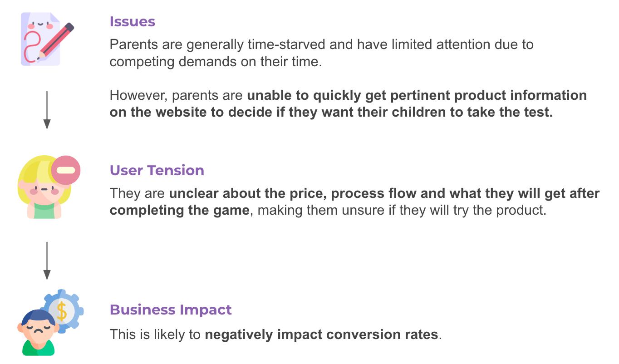Select the purple "Issues" heading
Image resolution: width=619 pixels, height=364 pixels.
coord(132,22)
